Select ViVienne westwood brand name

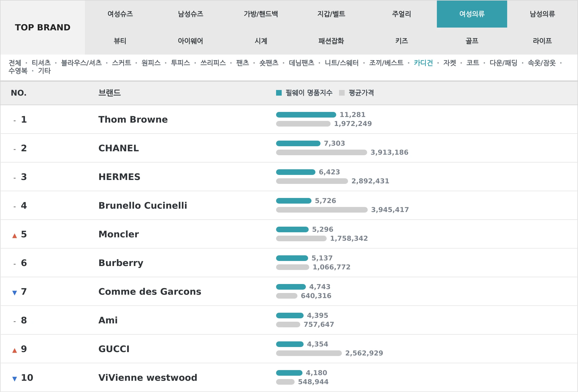click(148, 378)
